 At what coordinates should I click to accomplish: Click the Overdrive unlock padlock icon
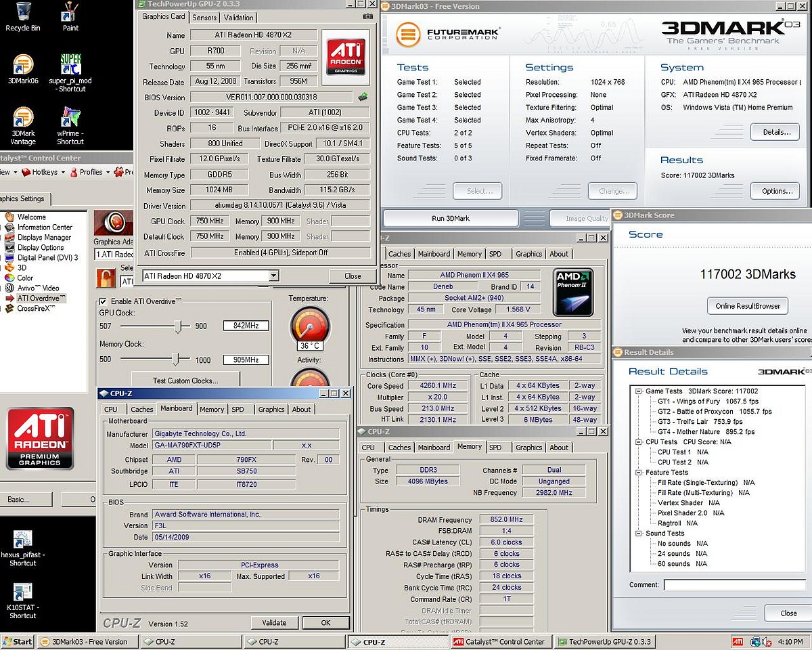[x=106, y=277]
